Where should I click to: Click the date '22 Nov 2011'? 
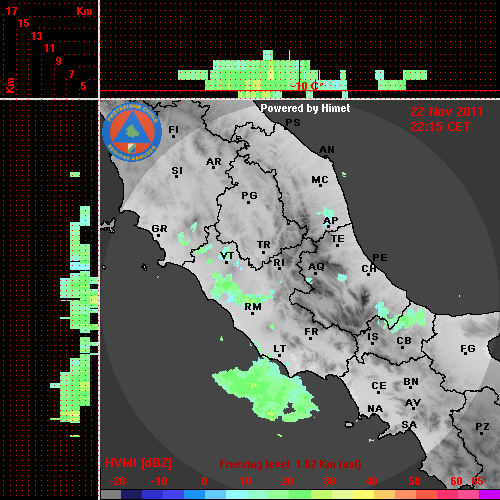447,112
